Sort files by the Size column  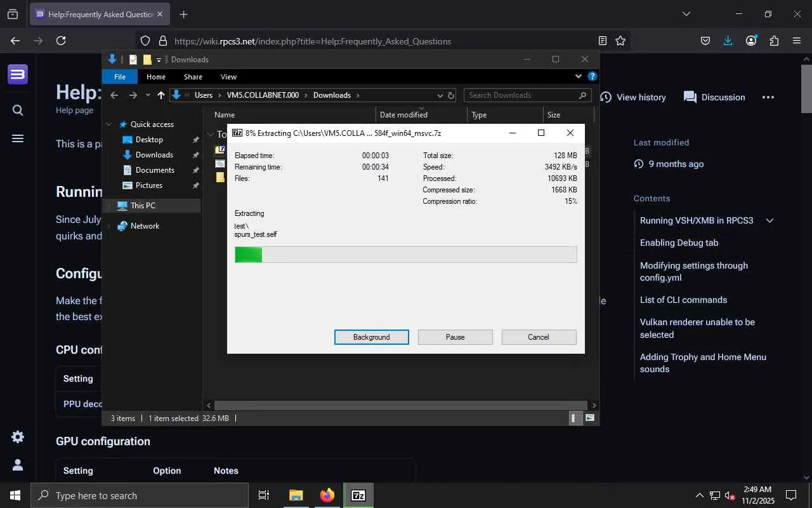pyautogui.click(x=568, y=115)
